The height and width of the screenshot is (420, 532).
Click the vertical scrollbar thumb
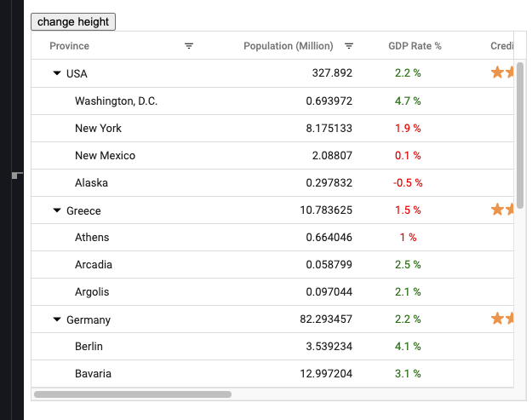coord(520,136)
